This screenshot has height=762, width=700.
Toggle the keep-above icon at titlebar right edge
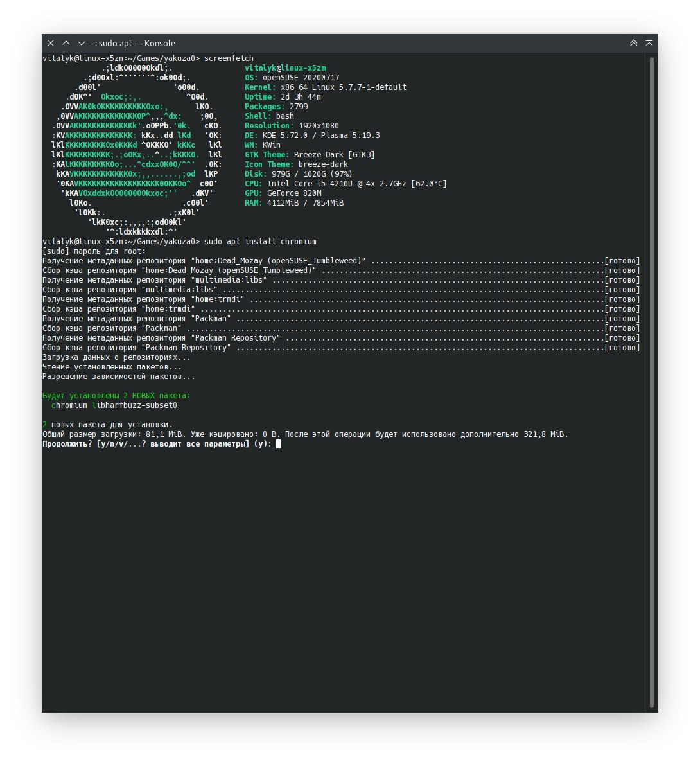pos(649,43)
